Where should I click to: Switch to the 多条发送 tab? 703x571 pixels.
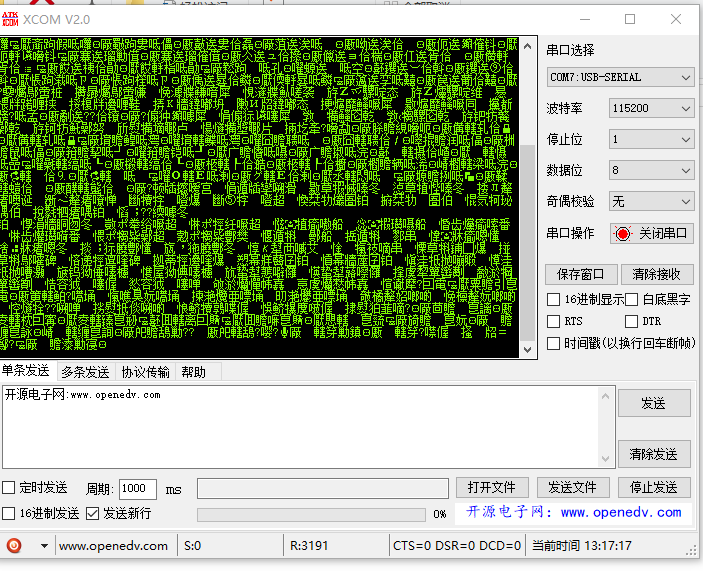click(x=85, y=372)
